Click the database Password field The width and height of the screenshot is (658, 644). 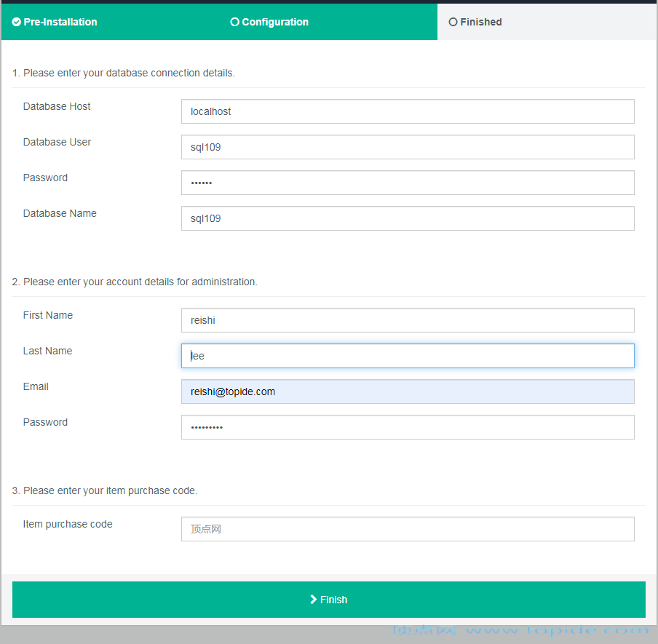[x=408, y=183]
